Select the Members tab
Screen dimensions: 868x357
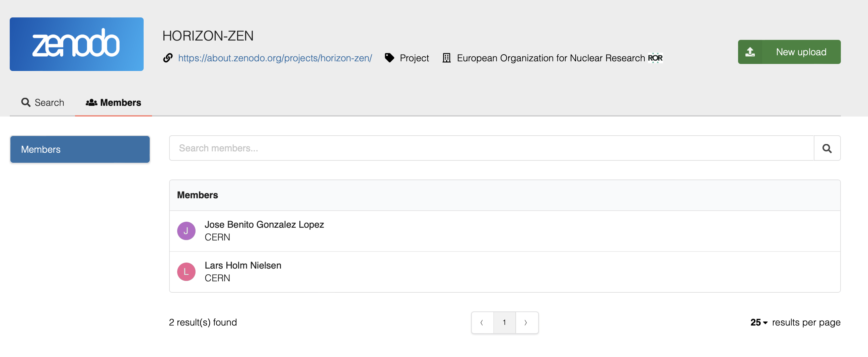point(114,102)
